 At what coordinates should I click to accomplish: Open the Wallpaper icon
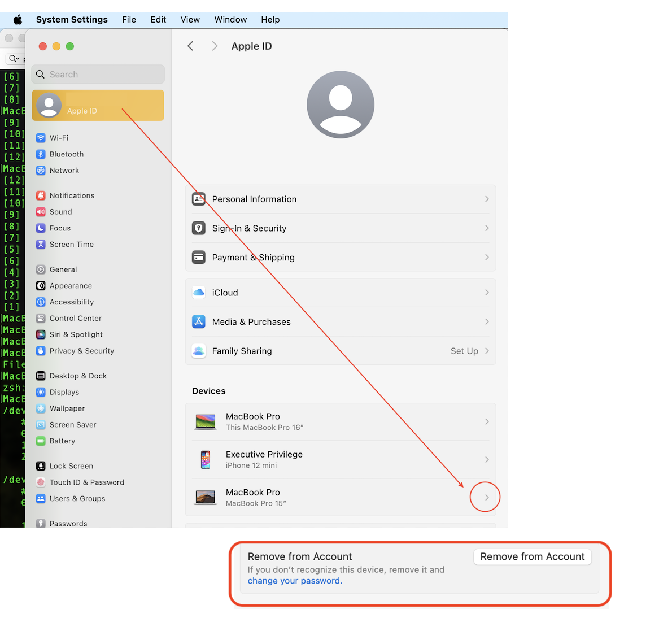coord(41,408)
